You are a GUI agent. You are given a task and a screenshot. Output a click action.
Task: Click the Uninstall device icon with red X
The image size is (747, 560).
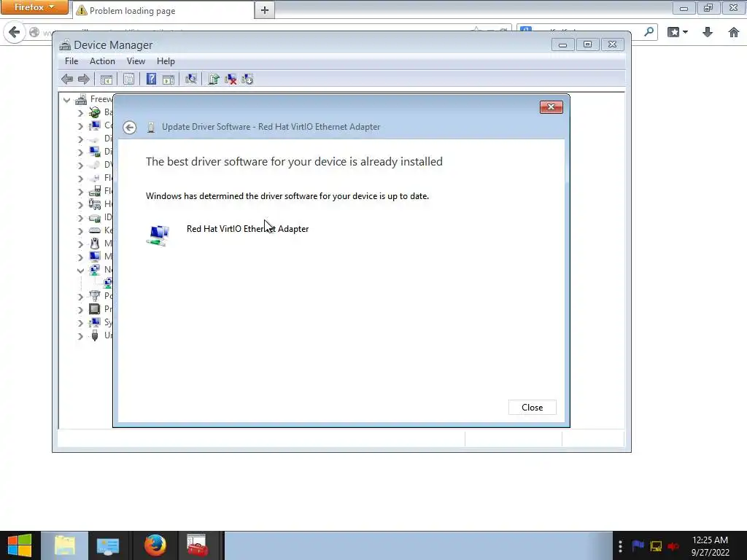231,79
